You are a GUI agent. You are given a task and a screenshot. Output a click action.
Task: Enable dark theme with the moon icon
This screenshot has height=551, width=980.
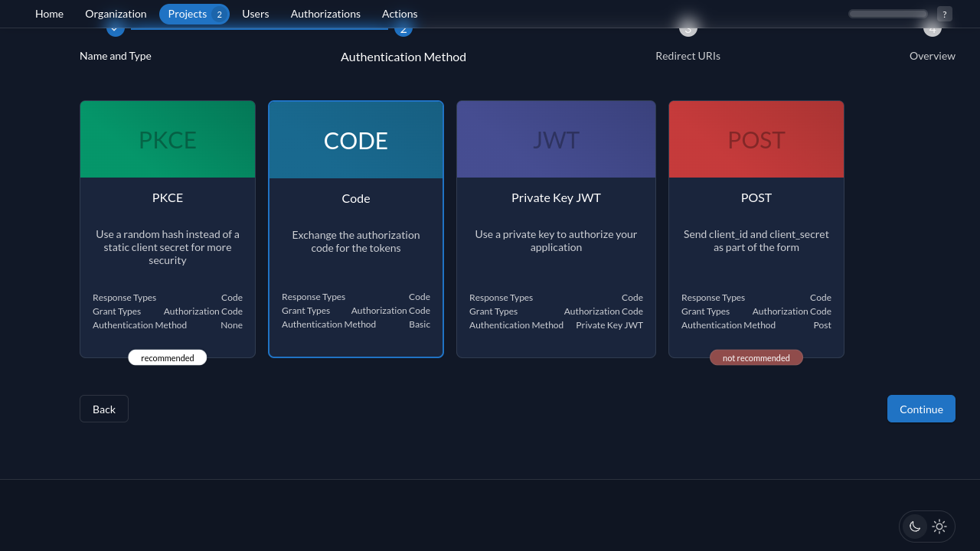(914, 527)
